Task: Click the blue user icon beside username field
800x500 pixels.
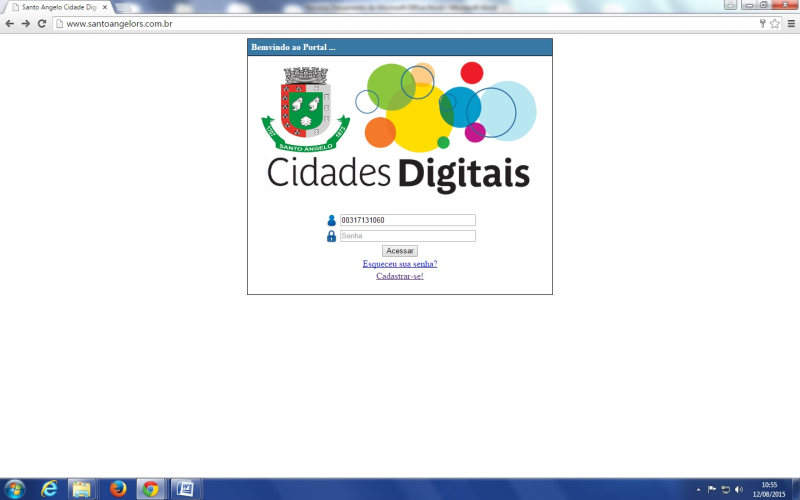Action: (x=331, y=220)
